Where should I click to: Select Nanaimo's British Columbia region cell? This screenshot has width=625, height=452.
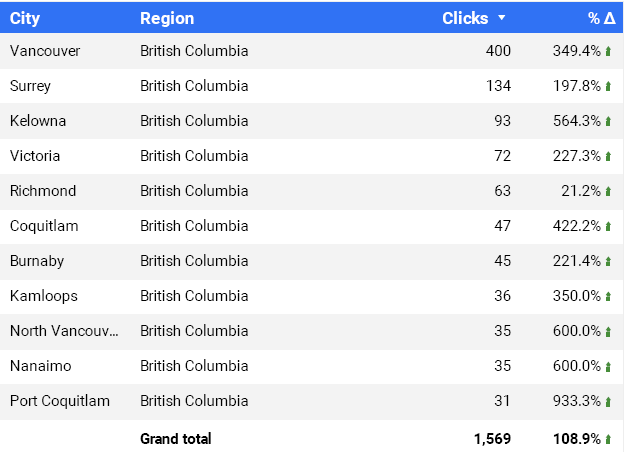(x=194, y=366)
